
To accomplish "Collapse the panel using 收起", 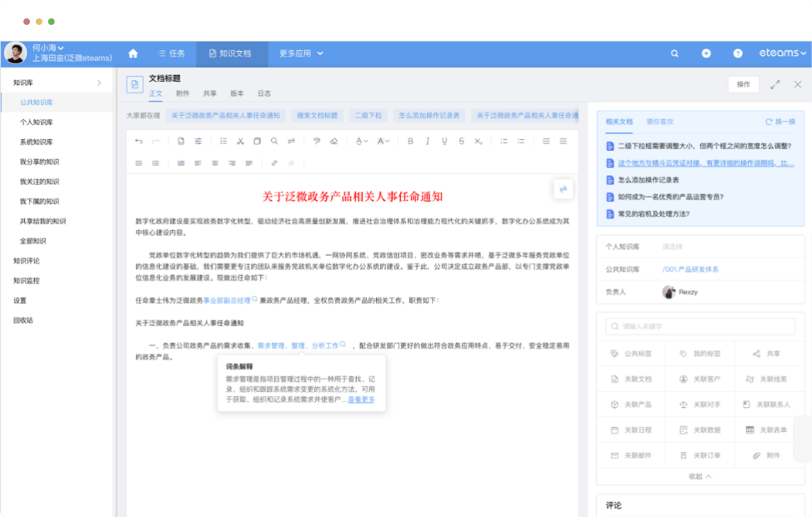I will [x=699, y=476].
